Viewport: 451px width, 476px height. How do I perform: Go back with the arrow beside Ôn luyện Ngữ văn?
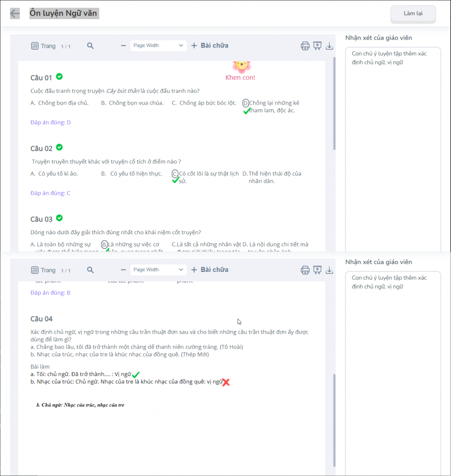(15, 13)
